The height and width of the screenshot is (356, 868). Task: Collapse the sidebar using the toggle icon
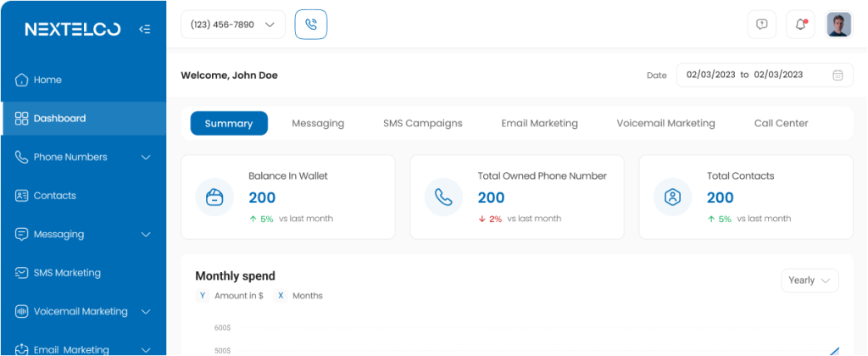click(x=145, y=30)
